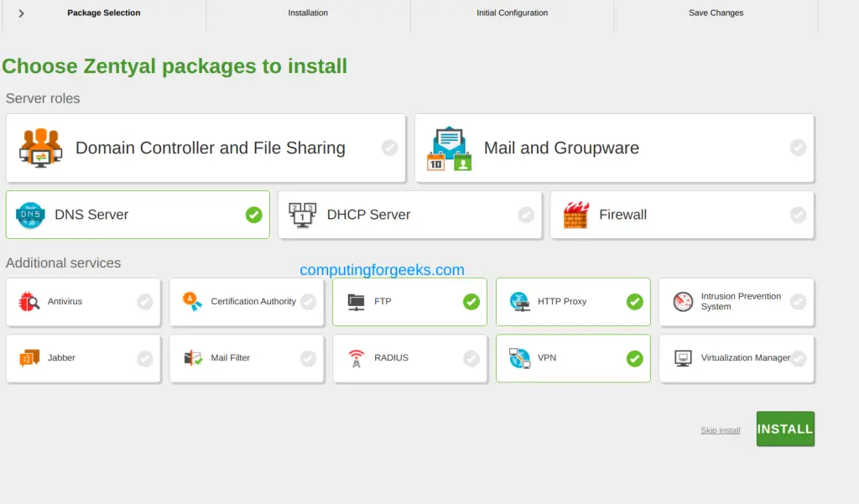Click the DHCP Server computers icon

point(302,215)
